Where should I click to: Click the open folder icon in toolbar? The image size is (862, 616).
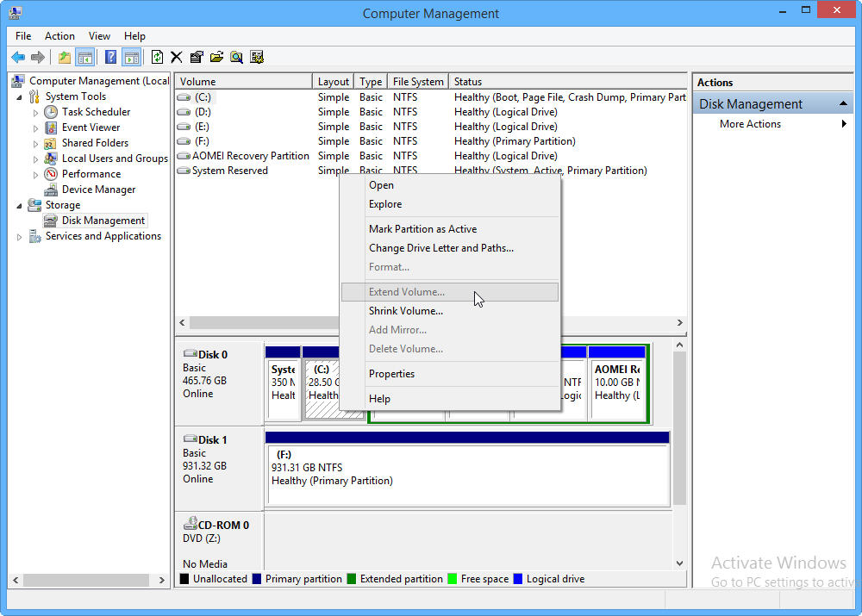[216, 58]
